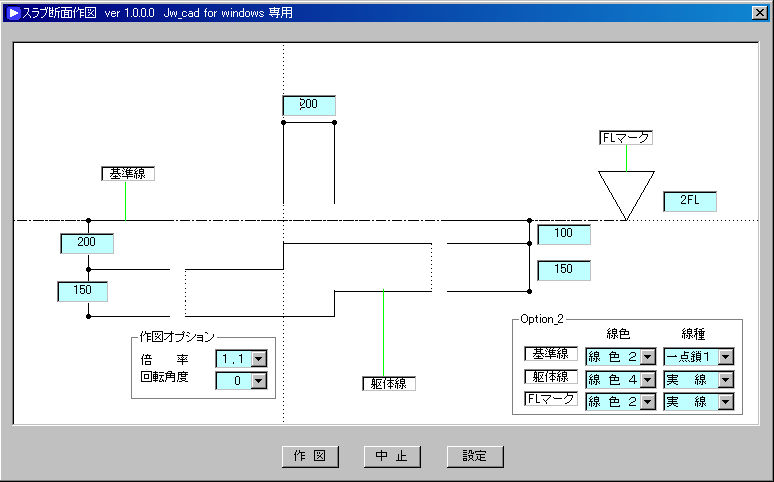The height and width of the screenshot is (482, 774).
Task: Close the スラブ断面作図 dialog window
Action: tap(759, 13)
